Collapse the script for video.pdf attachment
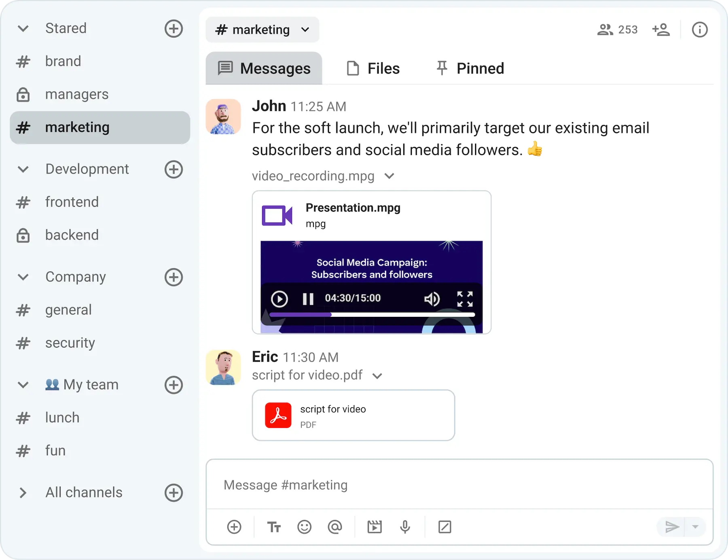 [x=377, y=376]
